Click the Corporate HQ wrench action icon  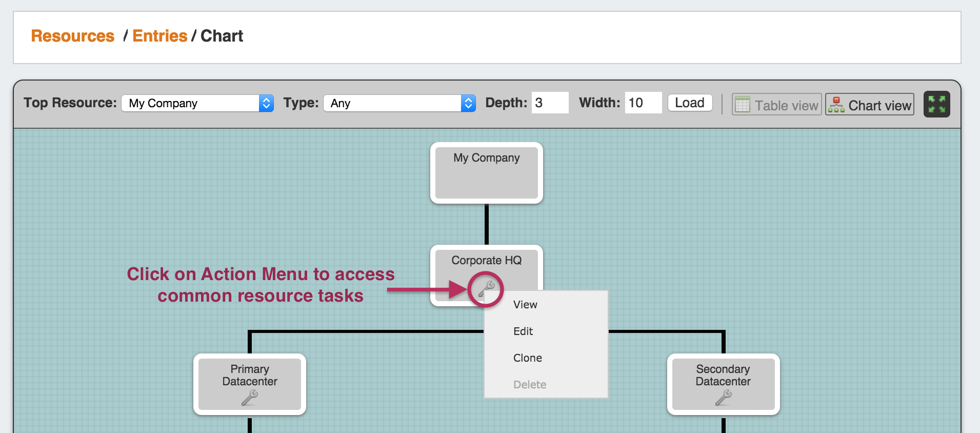tap(486, 289)
